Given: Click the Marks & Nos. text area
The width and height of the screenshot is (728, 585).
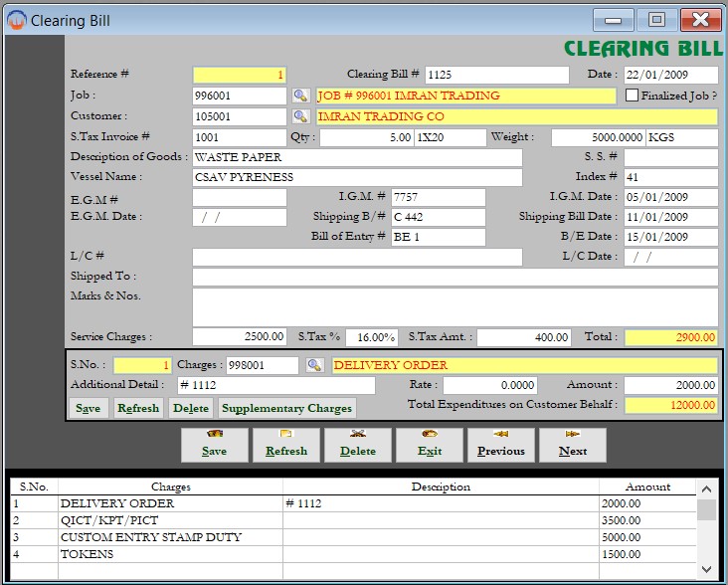Looking at the screenshot, I should click(455, 307).
